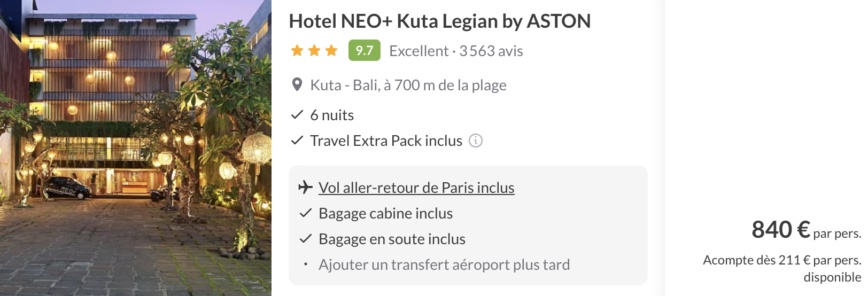Click the Bagage en soute inclus label
The width and height of the screenshot is (868, 296).
[x=392, y=239]
